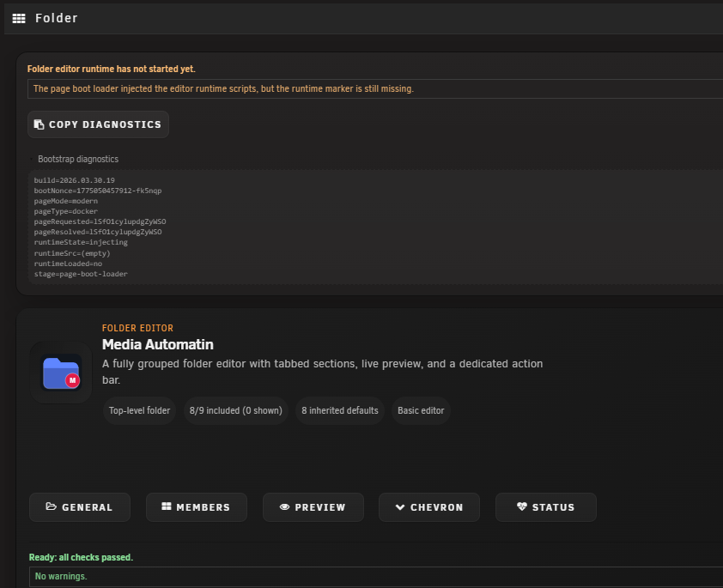Image resolution: width=723 pixels, height=588 pixels.
Task: Click the Basic editor chip
Action: 421,410
